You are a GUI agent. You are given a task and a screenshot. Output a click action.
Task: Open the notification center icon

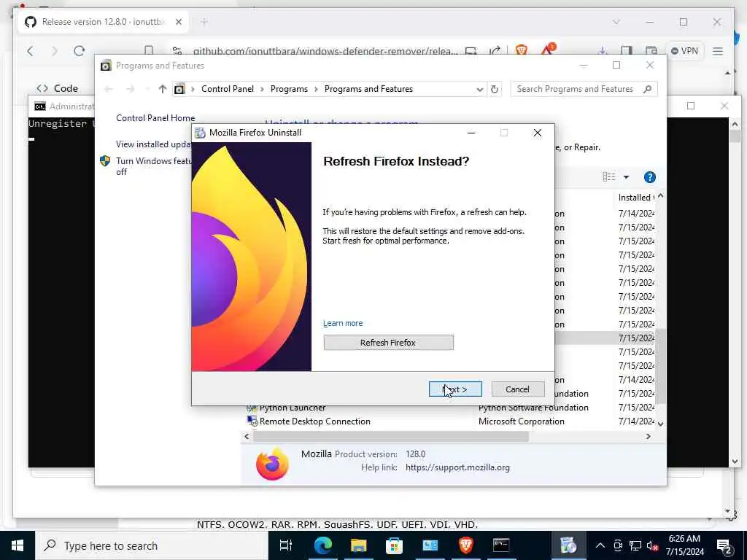724,545
